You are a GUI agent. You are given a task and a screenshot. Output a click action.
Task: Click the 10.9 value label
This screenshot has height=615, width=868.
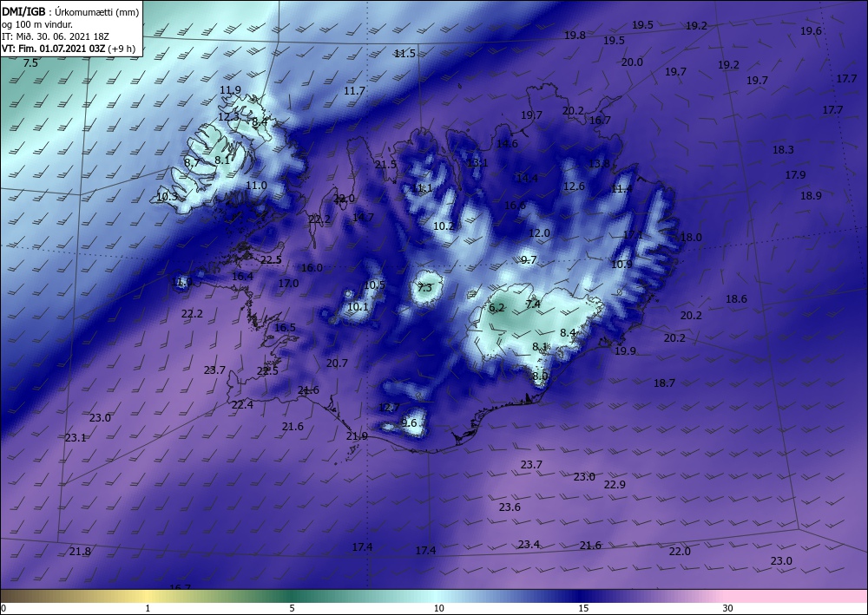(x=621, y=265)
